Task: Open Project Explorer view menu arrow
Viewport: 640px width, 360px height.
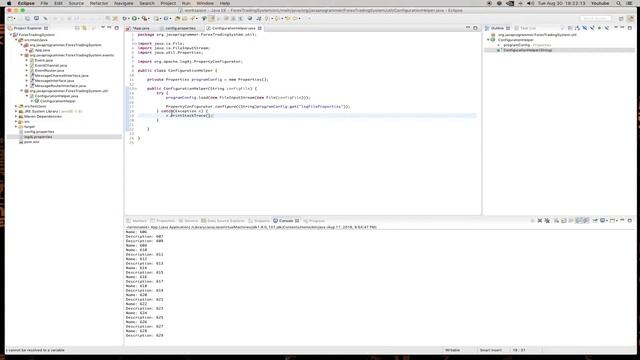Action: [x=102, y=28]
